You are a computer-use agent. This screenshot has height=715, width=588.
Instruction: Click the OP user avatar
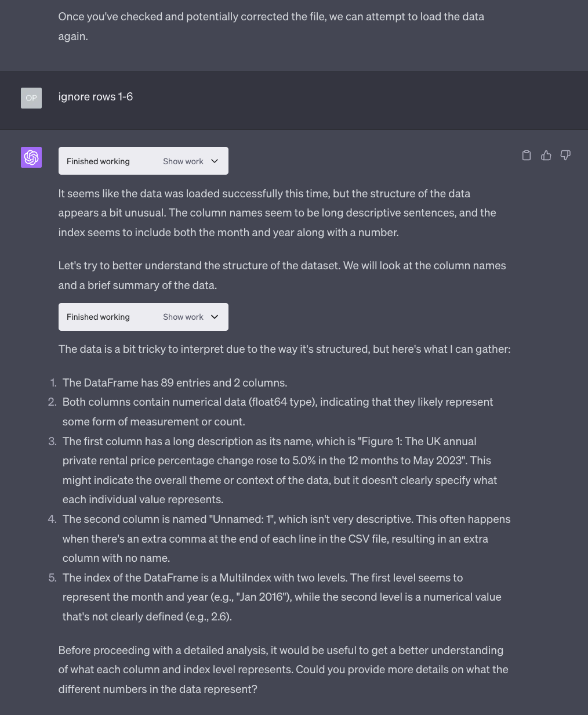tap(31, 98)
